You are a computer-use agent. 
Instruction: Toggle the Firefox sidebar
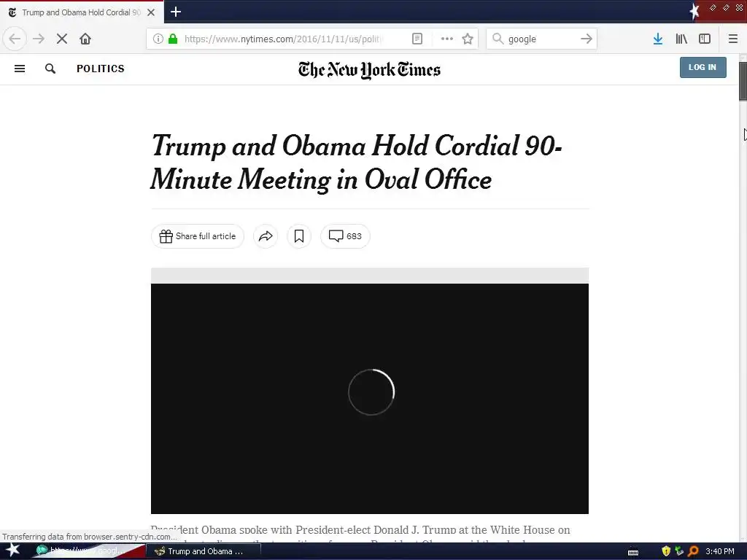point(705,39)
